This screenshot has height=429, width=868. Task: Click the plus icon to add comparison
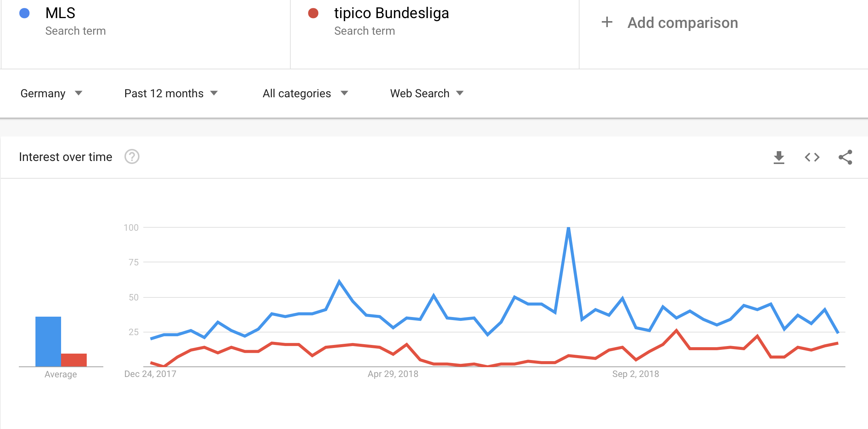607,22
